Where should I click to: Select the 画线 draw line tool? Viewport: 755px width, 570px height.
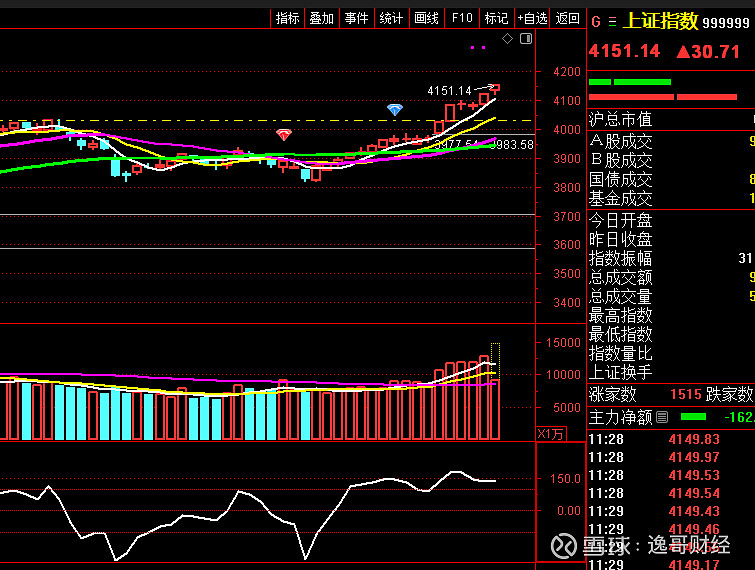426,18
